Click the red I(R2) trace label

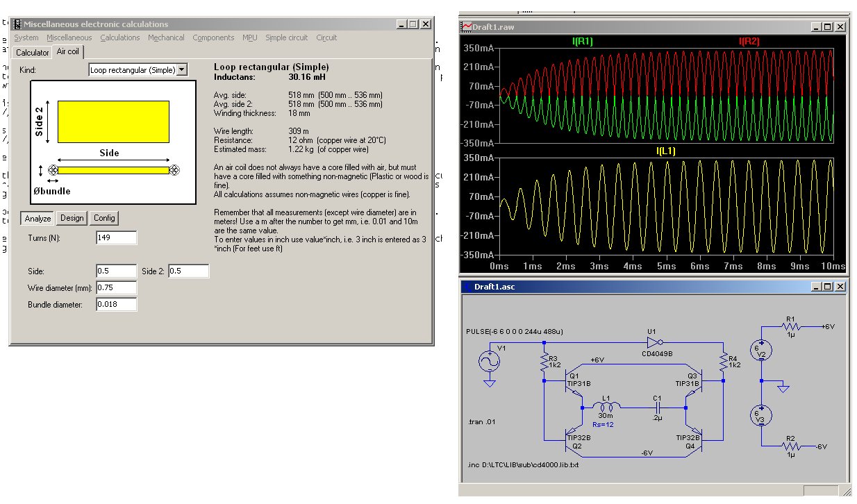pyautogui.click(x=749, y=42)
